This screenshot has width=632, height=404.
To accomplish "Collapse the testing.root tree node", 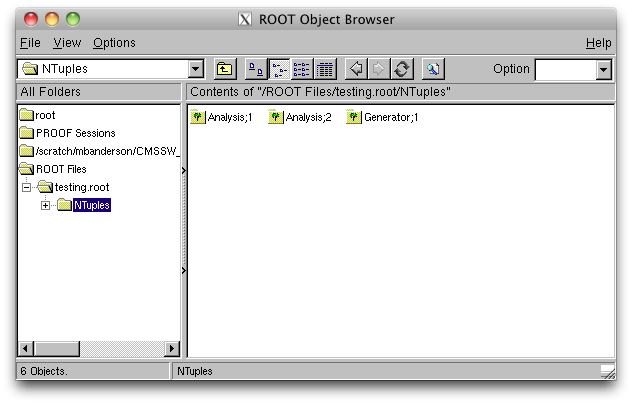I will (x=27, y=187).
